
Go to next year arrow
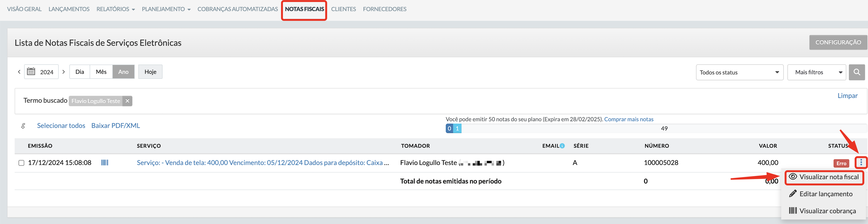tap(63, 72)
